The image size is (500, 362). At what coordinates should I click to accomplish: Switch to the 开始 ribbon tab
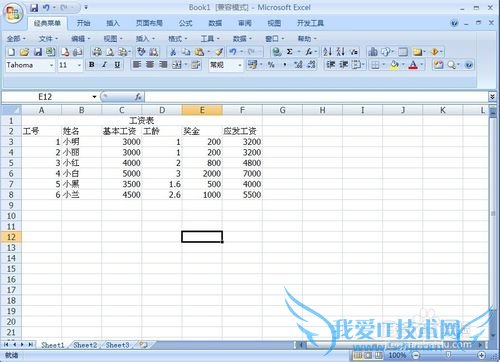tap(83, 23)
